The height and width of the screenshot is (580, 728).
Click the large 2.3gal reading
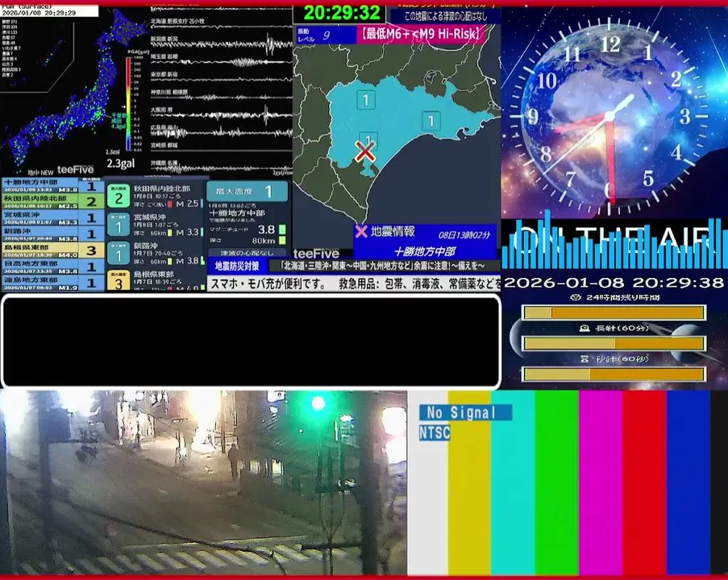pyautogui.click(x=121, y=164)
